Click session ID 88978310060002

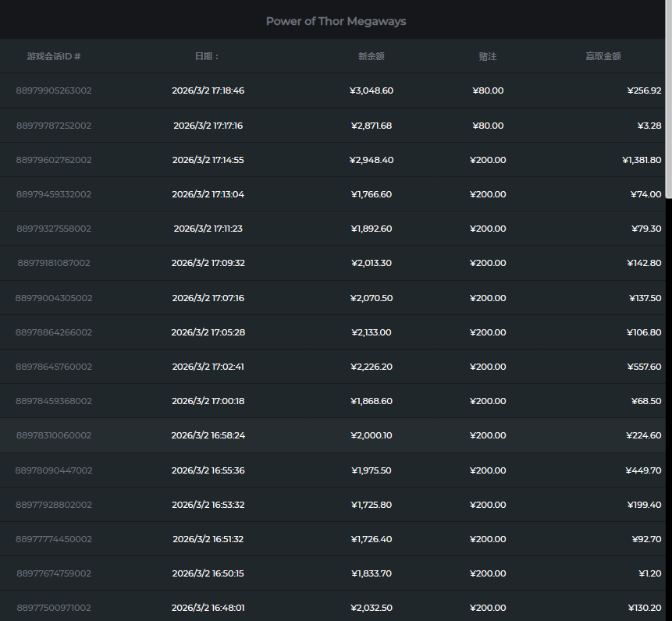pyautogui.click(x=54, y=435)
